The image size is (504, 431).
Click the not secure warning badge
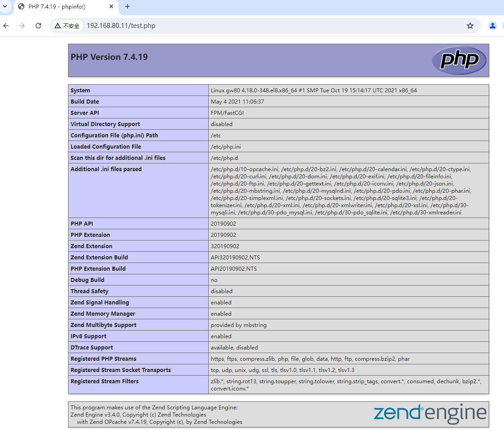tap(67, 26)
